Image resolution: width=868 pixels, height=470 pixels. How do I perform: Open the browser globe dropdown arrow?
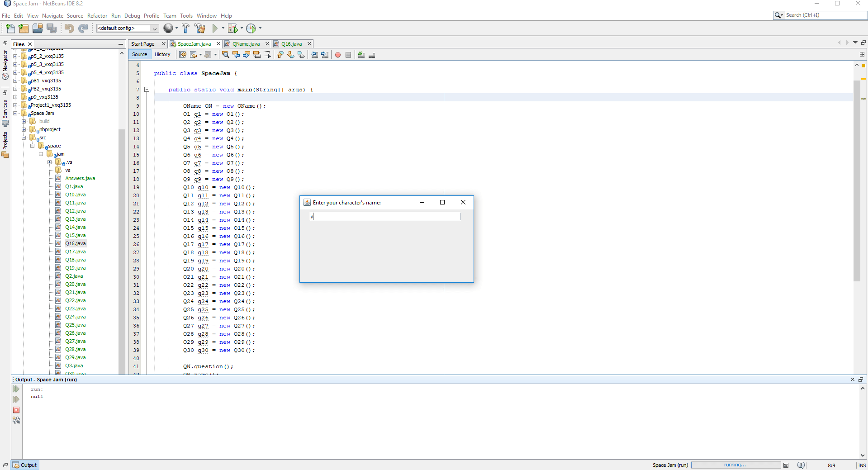pos(176,28)
